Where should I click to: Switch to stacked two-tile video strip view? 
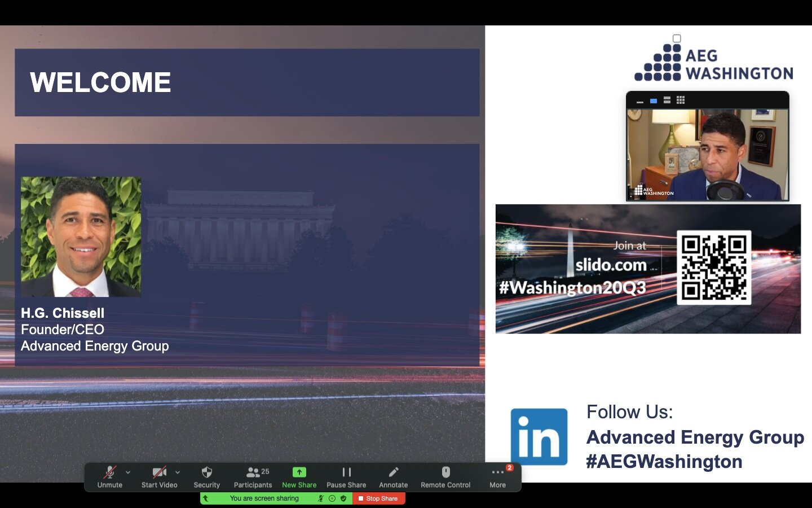coord(667,100)
